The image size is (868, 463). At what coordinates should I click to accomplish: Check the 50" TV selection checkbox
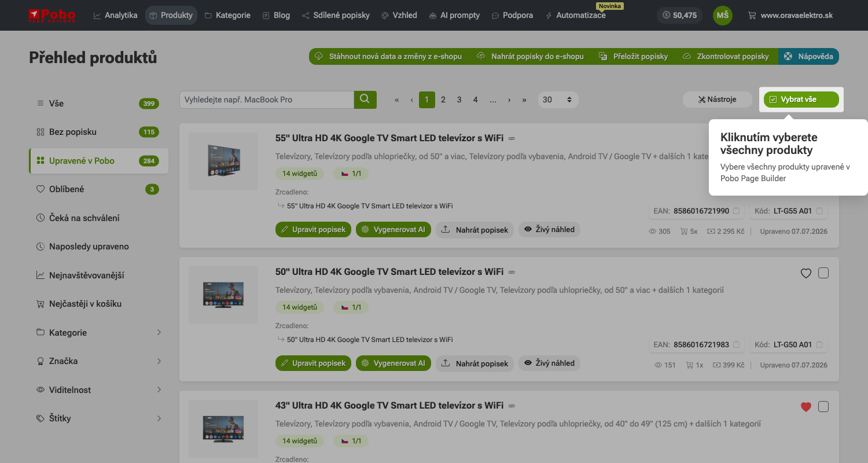click(823, 273)
